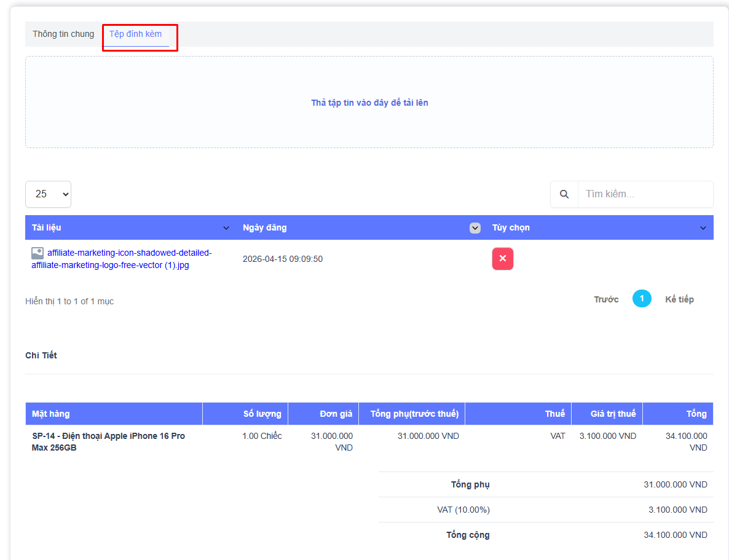Image resolution: width=729 pixels, height=560 pixels.
Task: Click the Tài liệu column sort chevron
Action: [x=226, y=228]
